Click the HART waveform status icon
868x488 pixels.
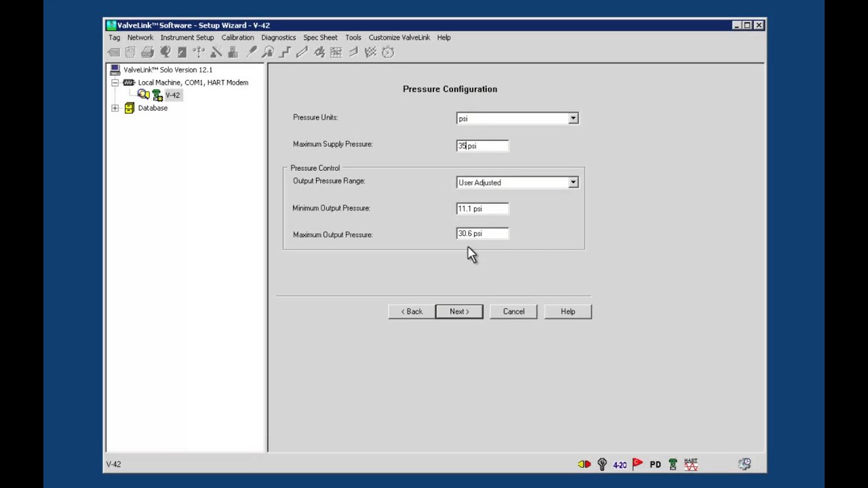(x=690, y=464)
